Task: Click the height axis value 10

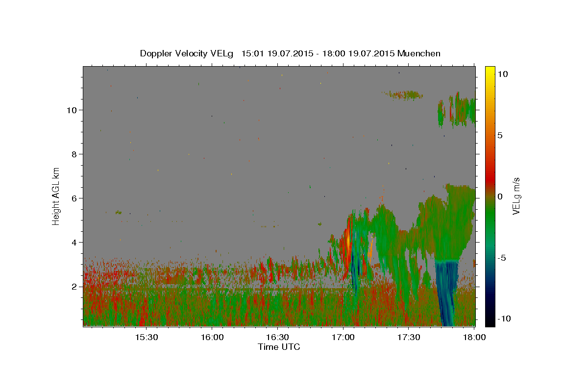Action: [73, 110]
